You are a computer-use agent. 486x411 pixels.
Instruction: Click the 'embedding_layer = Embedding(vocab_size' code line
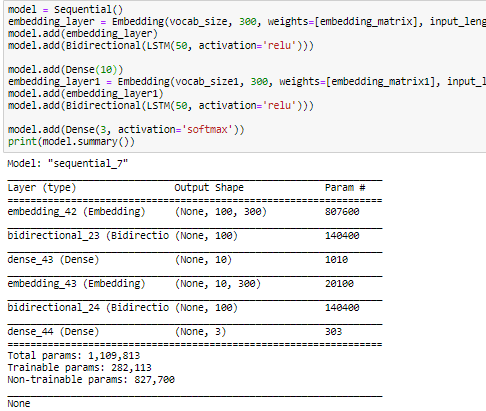point(247,22)
